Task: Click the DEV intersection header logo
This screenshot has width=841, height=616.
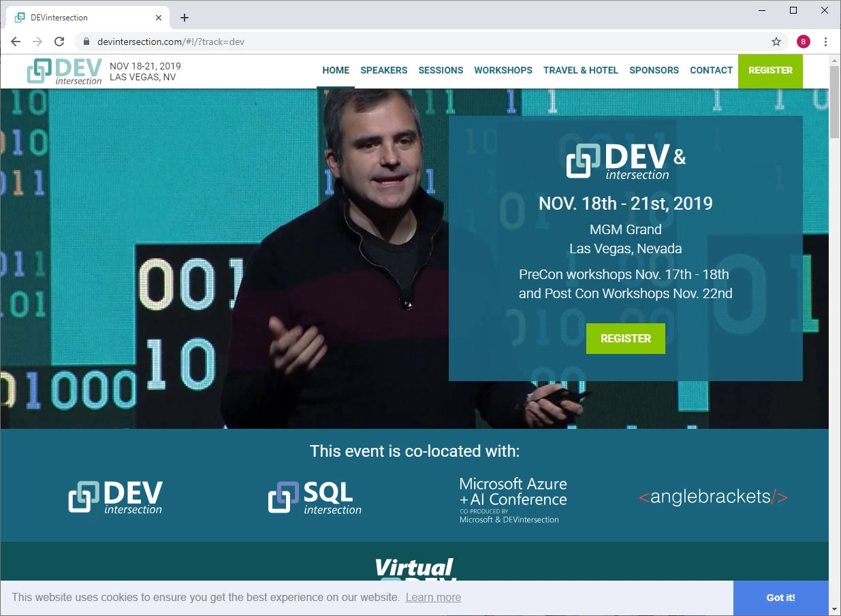Action: 65,71
